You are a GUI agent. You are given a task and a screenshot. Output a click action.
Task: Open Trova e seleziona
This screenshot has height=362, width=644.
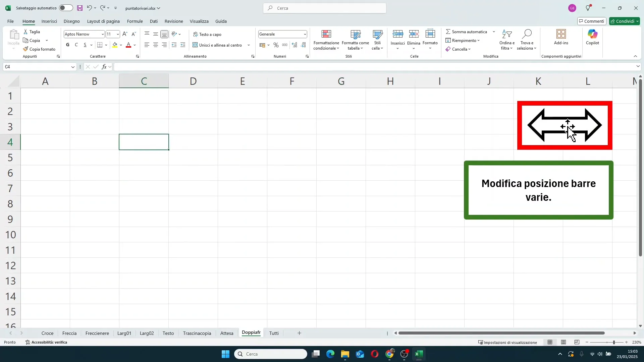[x=527, y=40]
